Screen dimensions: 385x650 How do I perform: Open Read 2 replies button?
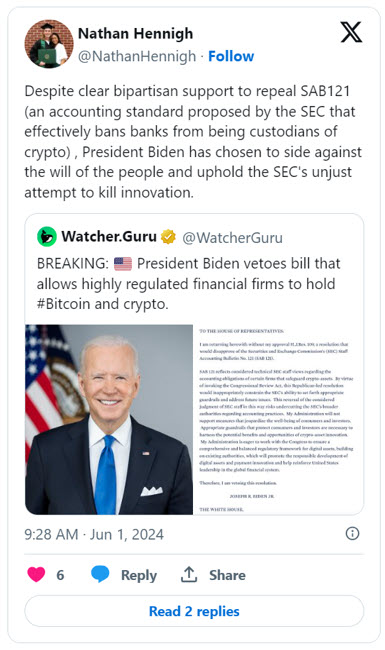coord(194,611)
